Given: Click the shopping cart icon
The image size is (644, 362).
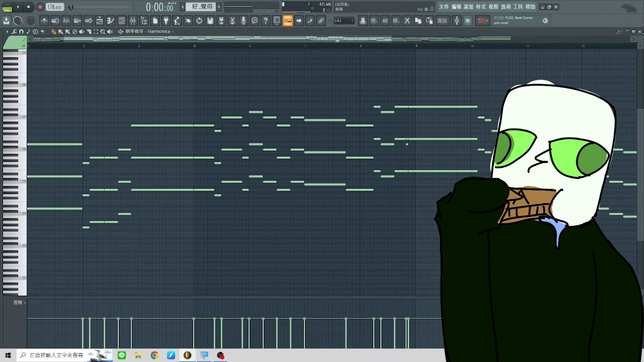Looking at the screenshot, I should [x=467, y=21].
